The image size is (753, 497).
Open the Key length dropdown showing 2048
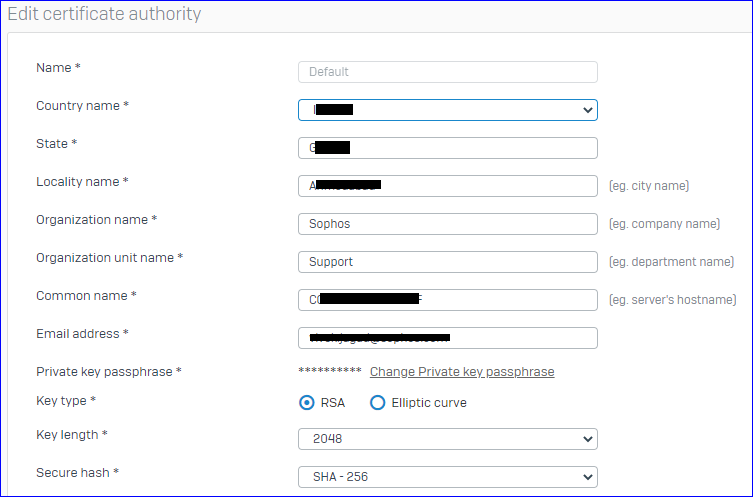pos(448,439)
